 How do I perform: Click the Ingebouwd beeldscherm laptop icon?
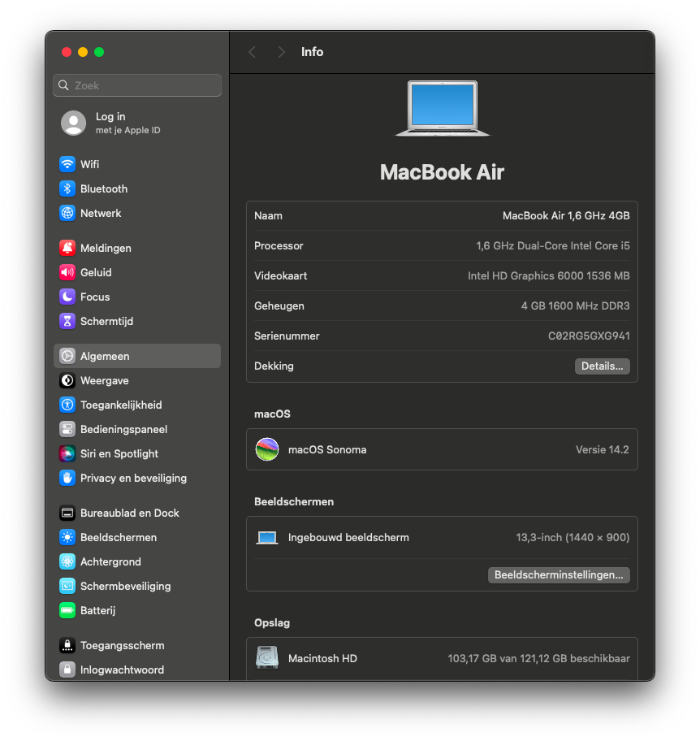click(x=267, y=538)
